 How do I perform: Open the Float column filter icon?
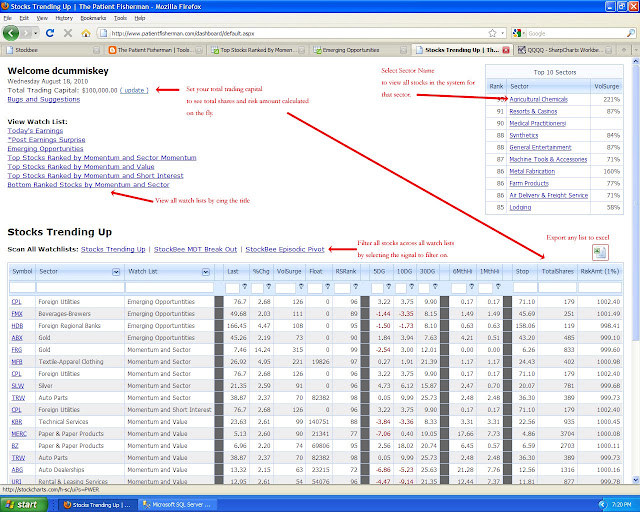327,287
